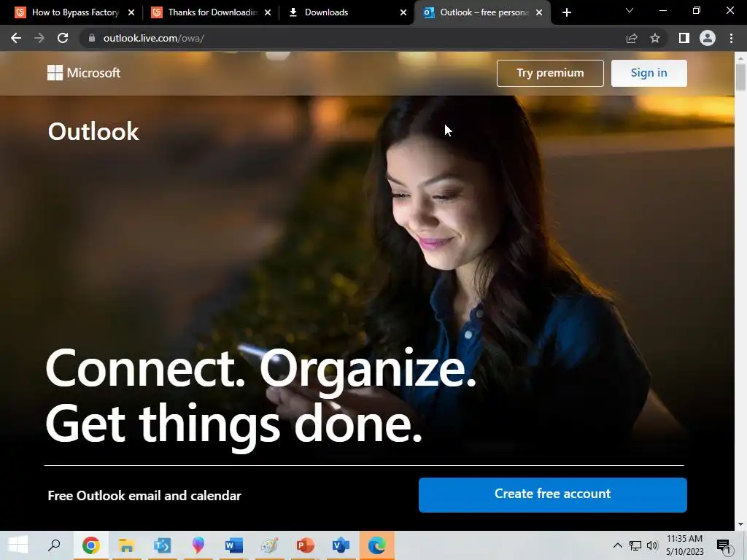This screenshot has width=747, height=560.
Task: Go back to previous page
Action: click(16, 38)
